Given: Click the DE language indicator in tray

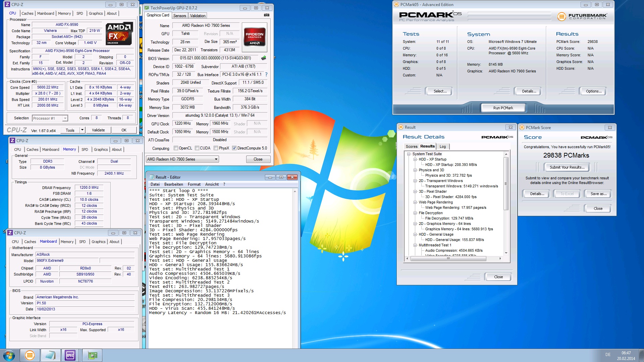Looking at the screenshot, I should click(608, 354).
